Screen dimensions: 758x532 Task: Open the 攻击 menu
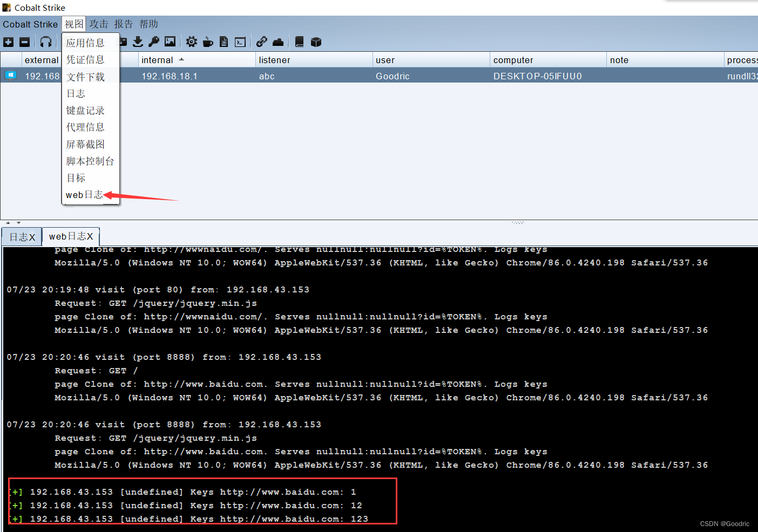(99, 24)
